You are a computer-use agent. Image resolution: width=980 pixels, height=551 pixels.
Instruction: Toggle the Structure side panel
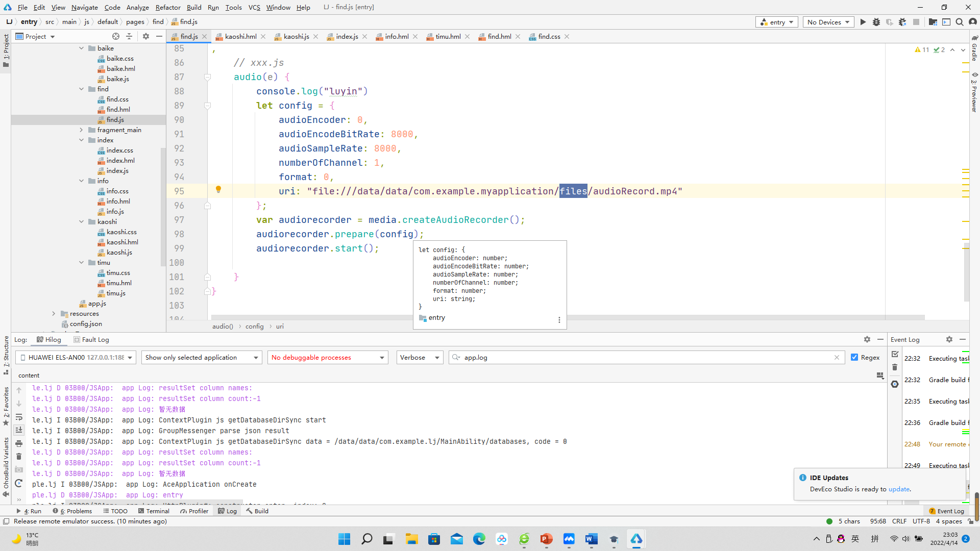[x=6, y=356]
